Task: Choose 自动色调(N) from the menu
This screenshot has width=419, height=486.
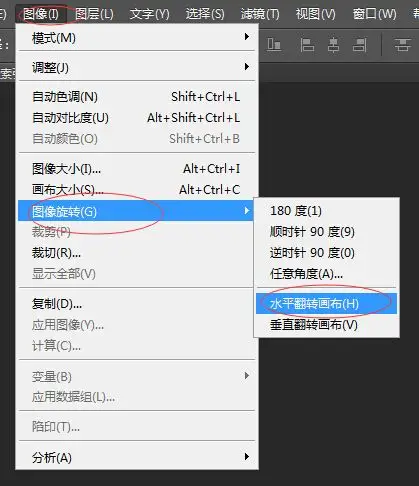Action: click(x=136, y=97)
